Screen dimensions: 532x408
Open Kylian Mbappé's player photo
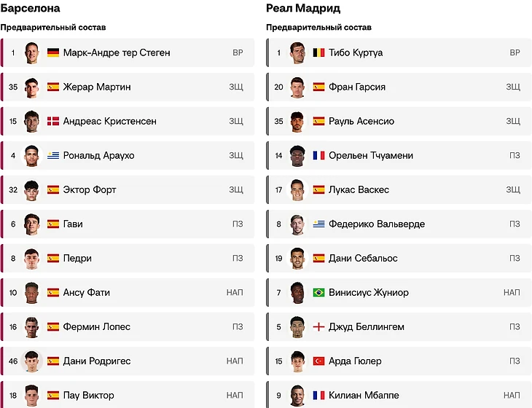(x=297, y=395)
